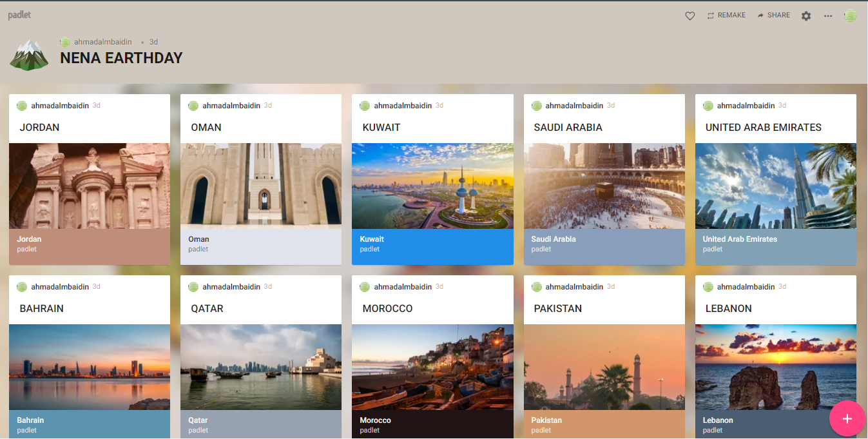Viewport: 868px width, 439px height.
Task: Click the mountain icon beside board title
Action: click(x=29, y=55)
